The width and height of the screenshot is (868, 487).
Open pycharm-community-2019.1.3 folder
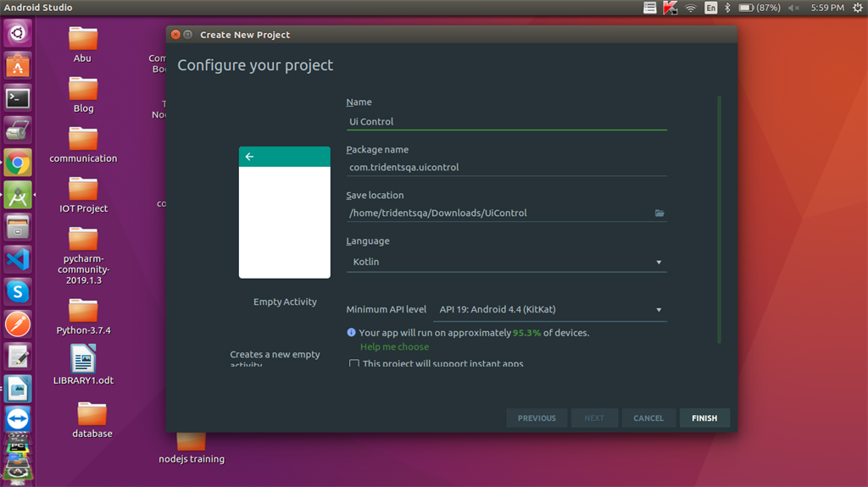(x=83, y=256)
